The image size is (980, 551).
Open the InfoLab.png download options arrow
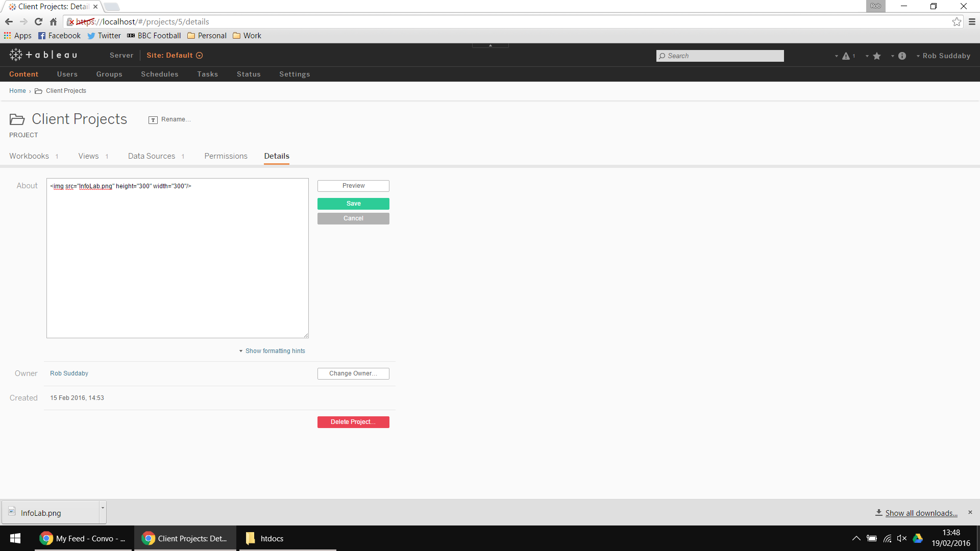tap(103, 508)
